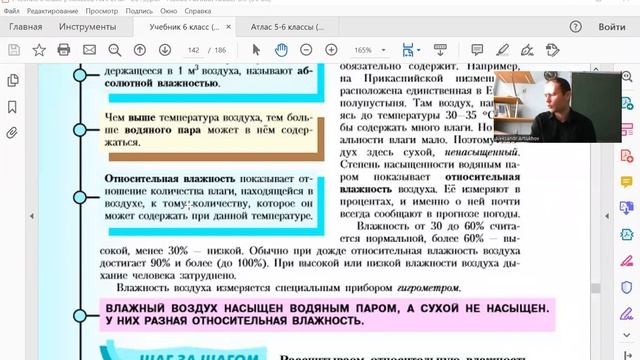Go to next page arrow down

click(164, 50)
